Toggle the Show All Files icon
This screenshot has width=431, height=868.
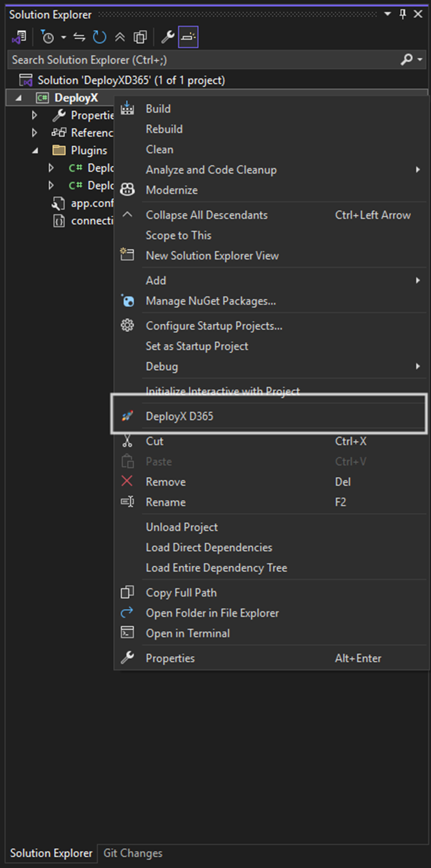(140, 37)
